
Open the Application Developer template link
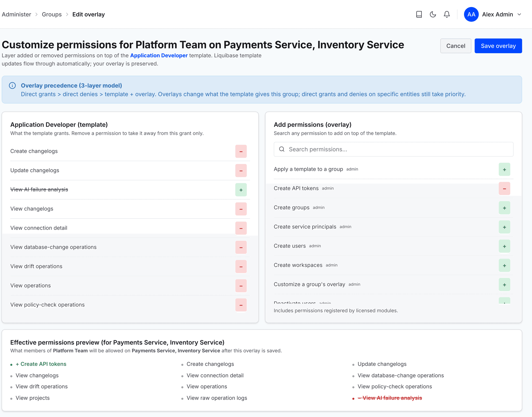pos(159,55)
